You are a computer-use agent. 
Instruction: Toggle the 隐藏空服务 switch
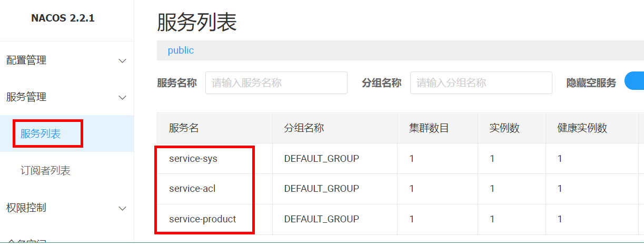click(x=635, y=82)
